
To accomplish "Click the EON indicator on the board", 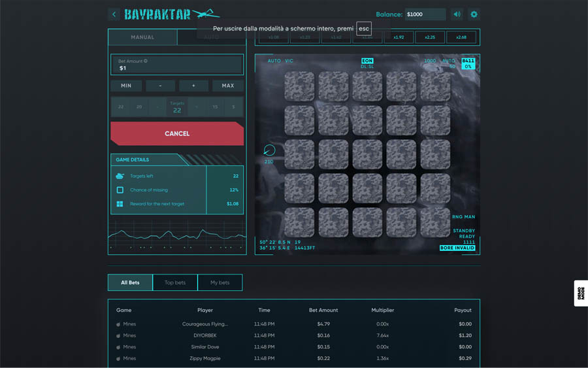I will (x=367, y=61).
